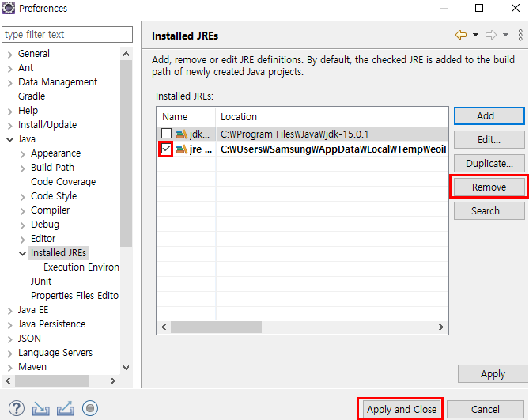The width and height of the screenshot is (529, 420).
Task: Collapse the Installed JREs node
Action: point(23,253)
